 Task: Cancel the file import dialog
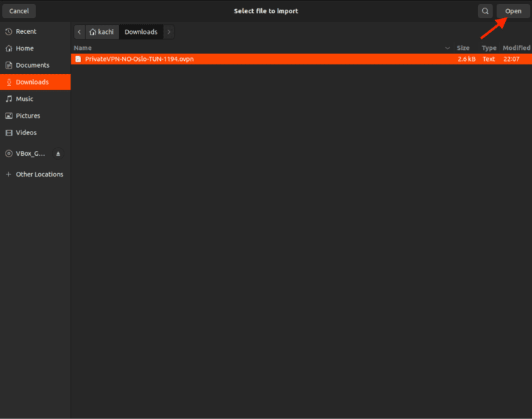click(19, 11)
